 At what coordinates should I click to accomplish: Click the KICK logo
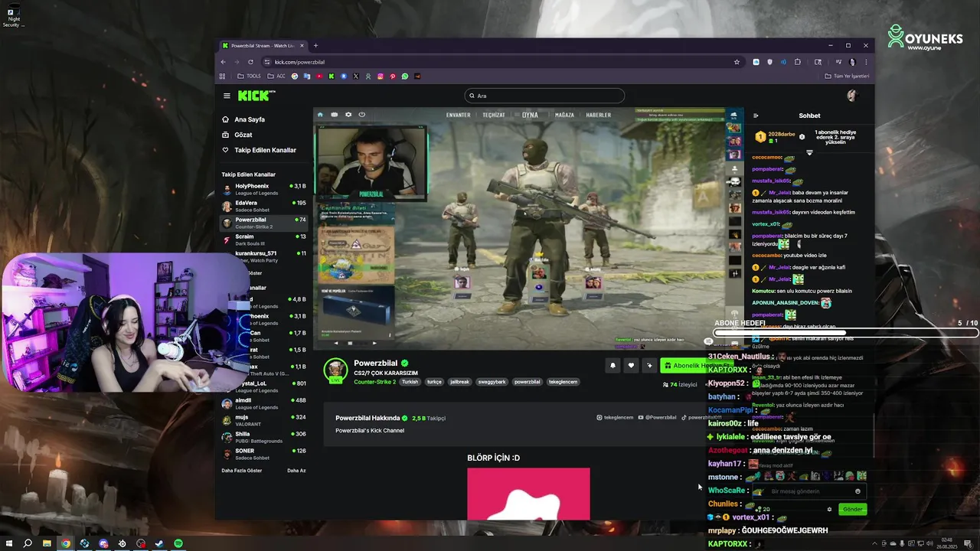[255, 96]
